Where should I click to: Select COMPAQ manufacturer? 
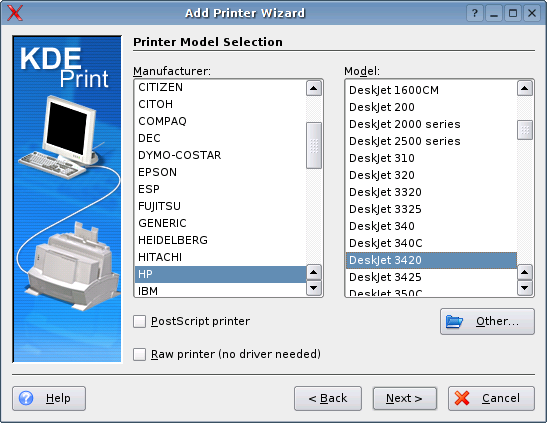click(x=220, y=121)
